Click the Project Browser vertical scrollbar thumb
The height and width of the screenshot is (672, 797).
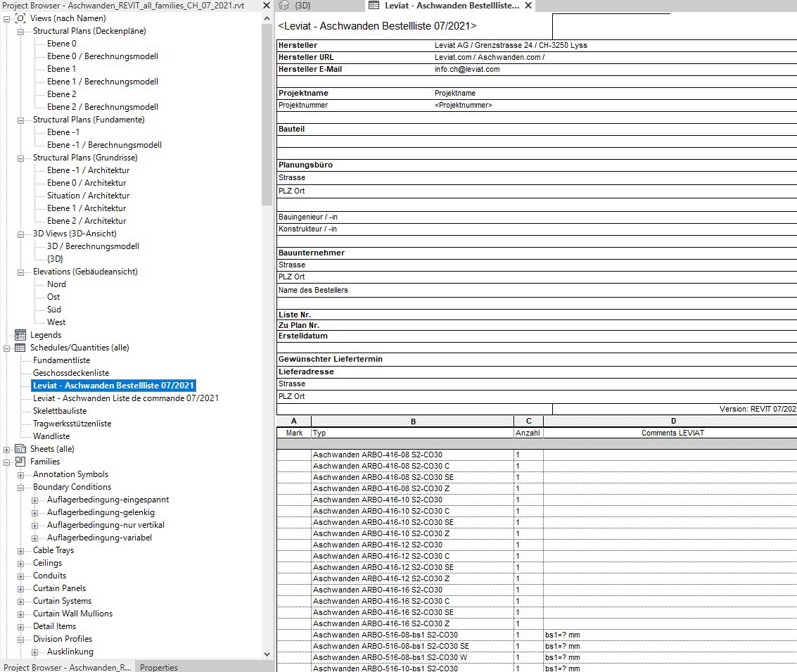click(267, 115)
